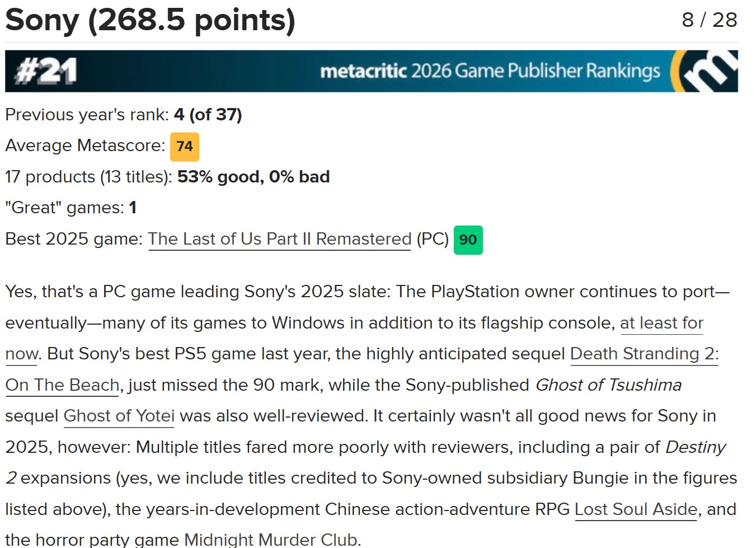Click the yellow 74 Metascore badge
This screenshot has height=548, width=756.
tap(184, 147)
